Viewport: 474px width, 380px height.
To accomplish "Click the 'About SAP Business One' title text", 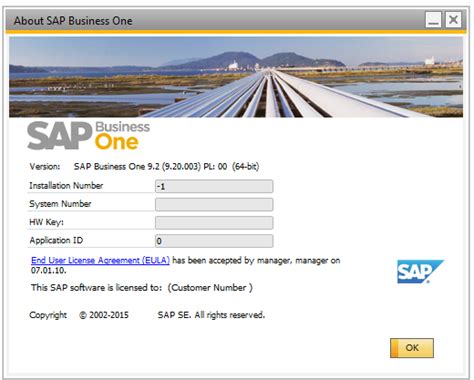I will point(73,21).
